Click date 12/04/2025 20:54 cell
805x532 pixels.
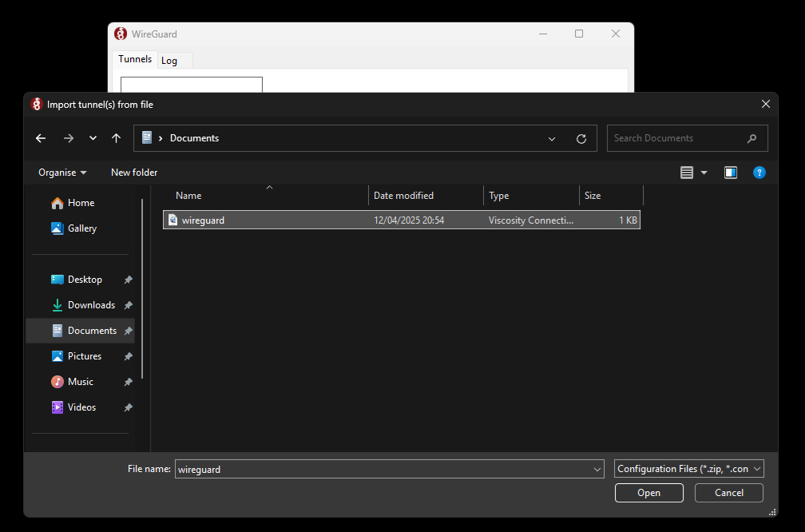(409, 220)
